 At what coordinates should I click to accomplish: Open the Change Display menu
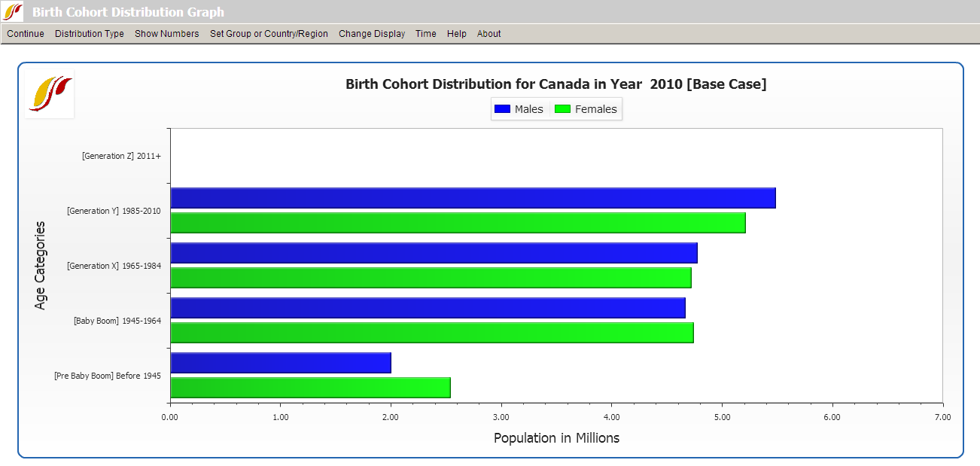tap(372, 33)
